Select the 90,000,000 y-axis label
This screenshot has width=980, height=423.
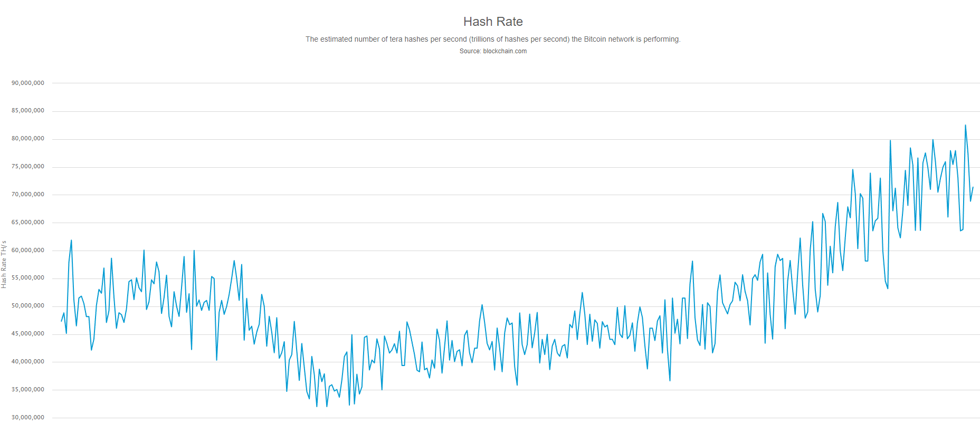click(x=28, y=83)
